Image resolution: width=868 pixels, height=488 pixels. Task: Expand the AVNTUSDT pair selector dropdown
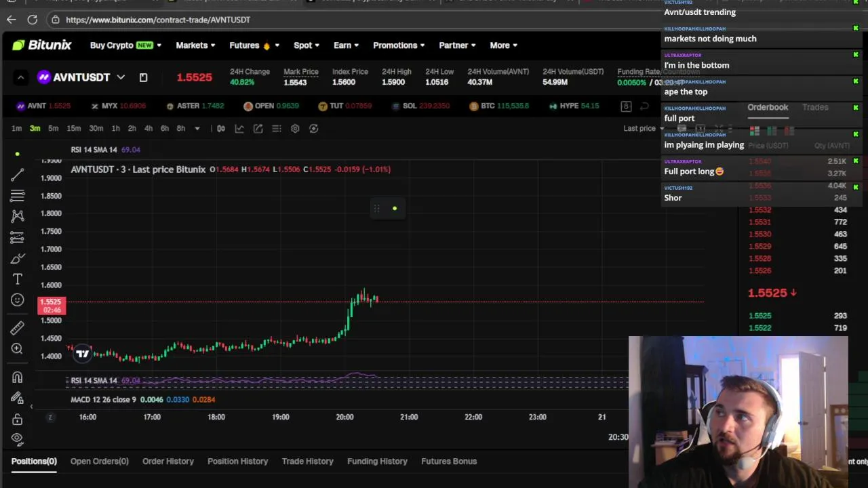coord(121,77)
